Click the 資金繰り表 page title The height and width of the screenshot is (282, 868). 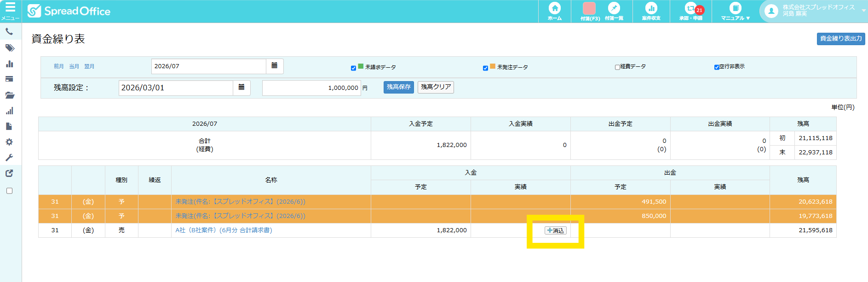point(58,39)
